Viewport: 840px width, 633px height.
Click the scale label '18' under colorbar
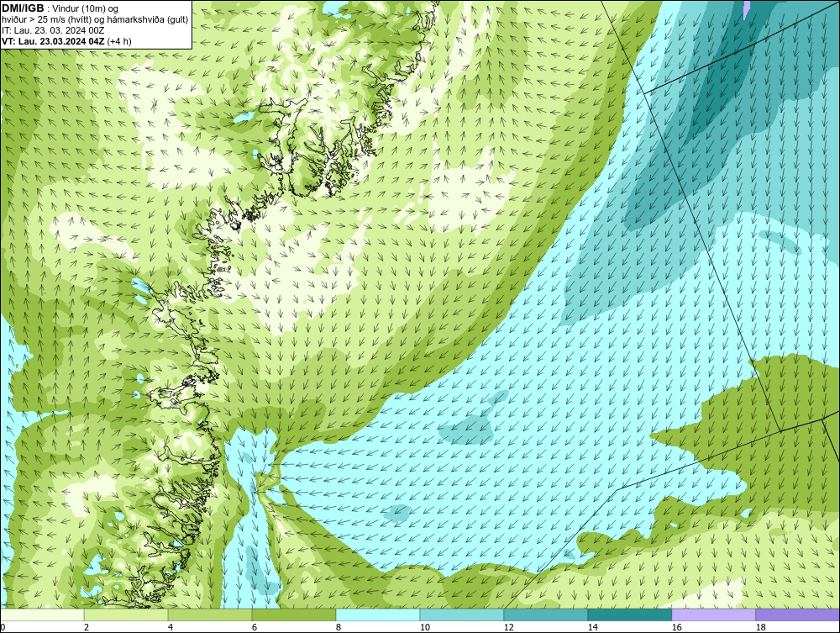point(760,627)
